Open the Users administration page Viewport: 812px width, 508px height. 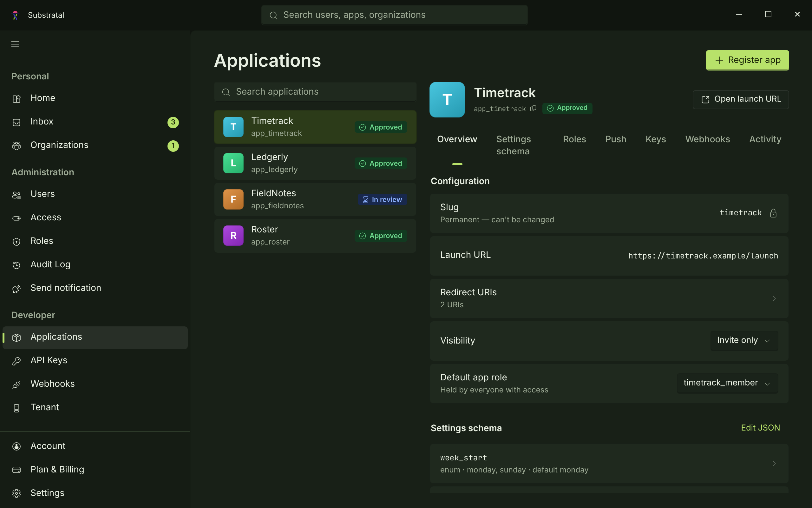click(95, 194)
